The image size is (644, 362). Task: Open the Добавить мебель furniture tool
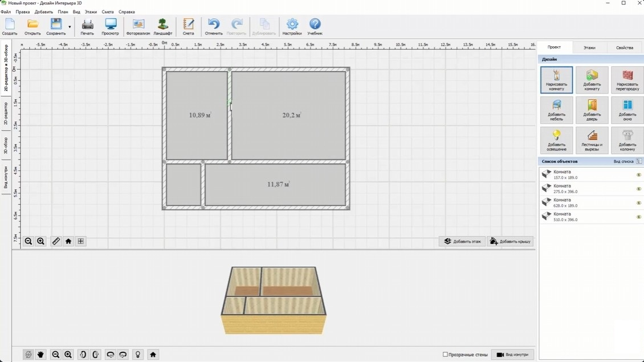point(556,110)
